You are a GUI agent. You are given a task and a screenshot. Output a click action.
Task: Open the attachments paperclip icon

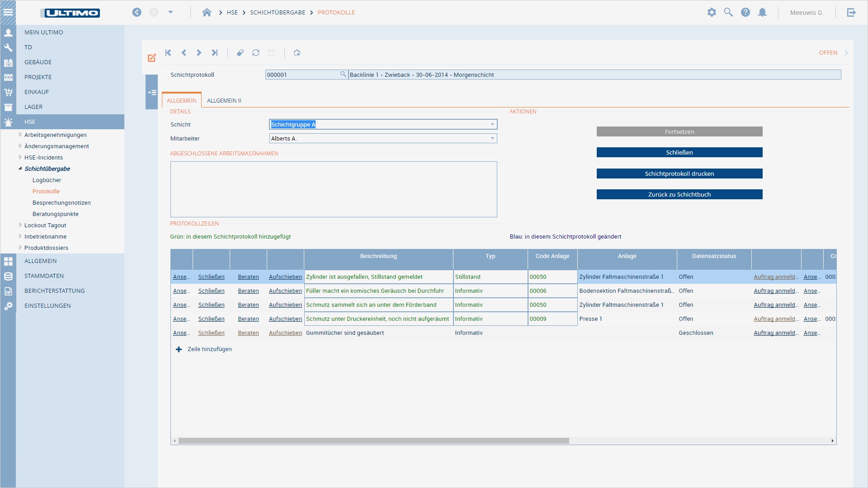click(241, 53)
